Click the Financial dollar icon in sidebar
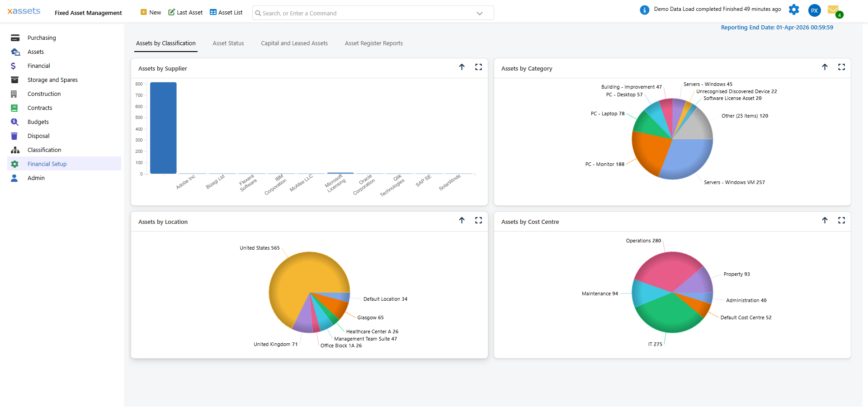868x412 pixels. 14,66
